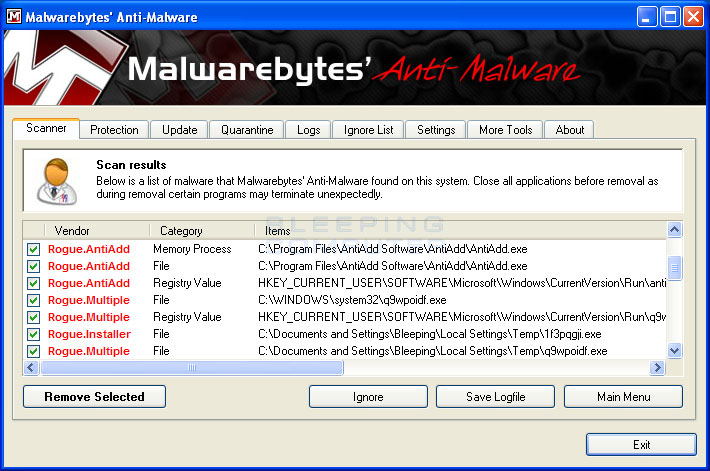Close the Malwarebytes window

[693, 17]
